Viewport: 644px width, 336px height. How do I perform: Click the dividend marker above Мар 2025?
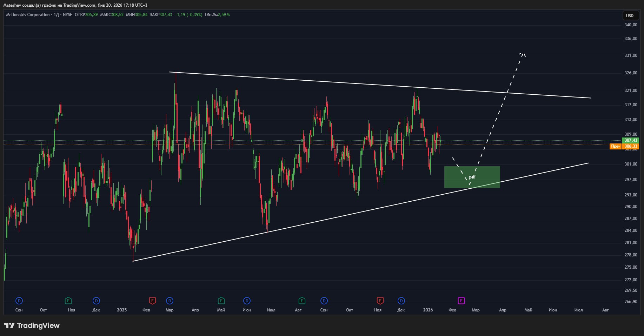point(170,301)
